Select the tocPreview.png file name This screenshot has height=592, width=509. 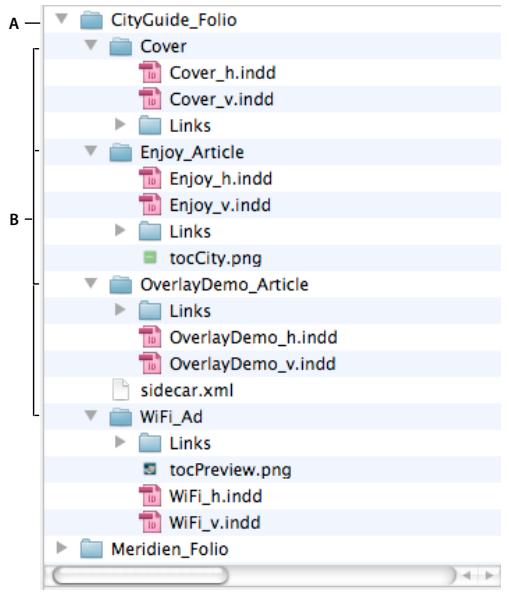click(x=230, y=470)
